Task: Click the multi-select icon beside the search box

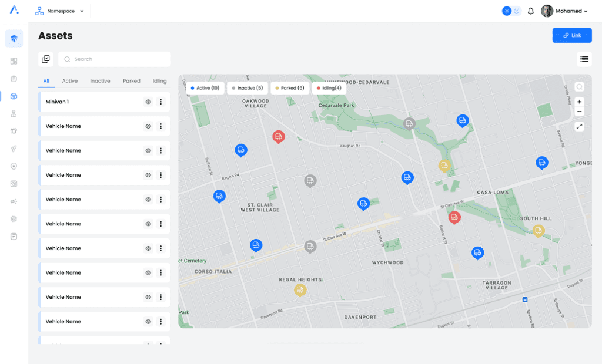Action: [46, 59]
